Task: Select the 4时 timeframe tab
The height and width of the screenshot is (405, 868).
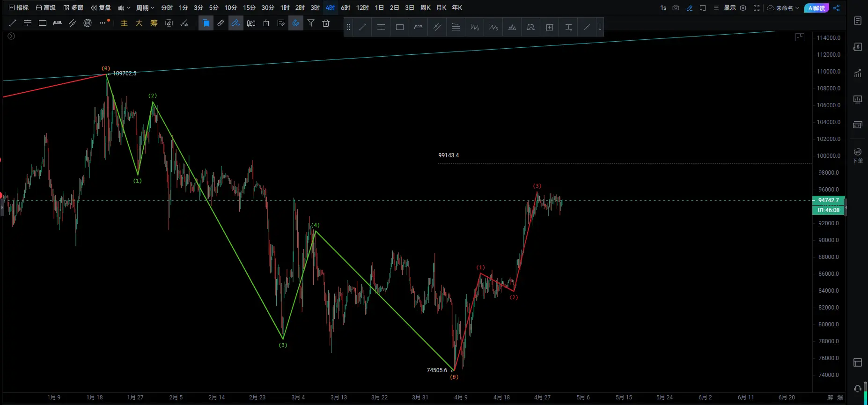Action: 330,7
